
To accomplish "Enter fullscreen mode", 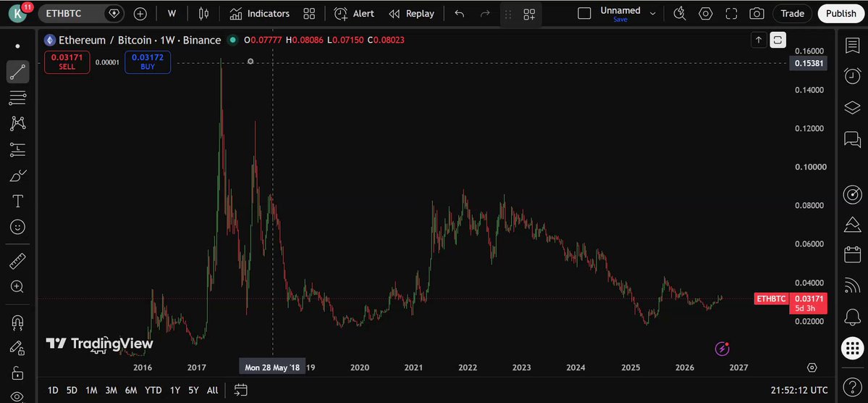I will tap(731, 13).
